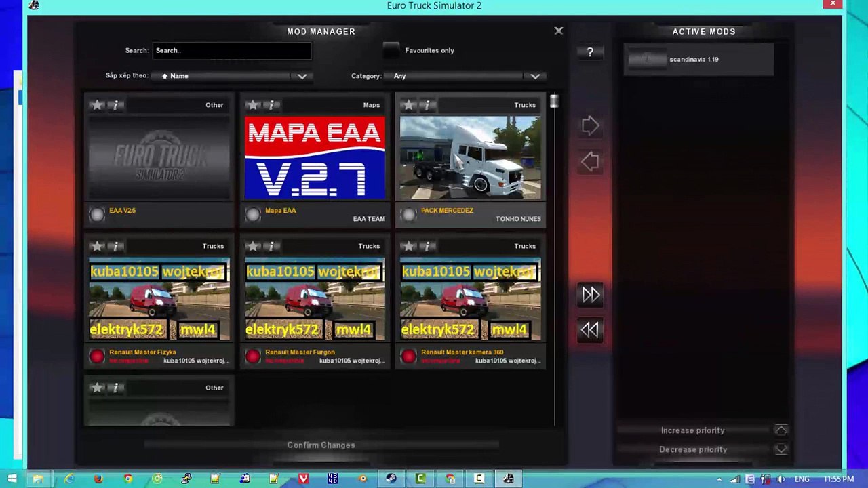868x488 pixels.
Task: Activate selected mod with right arrow
Action: coord(590,125)
